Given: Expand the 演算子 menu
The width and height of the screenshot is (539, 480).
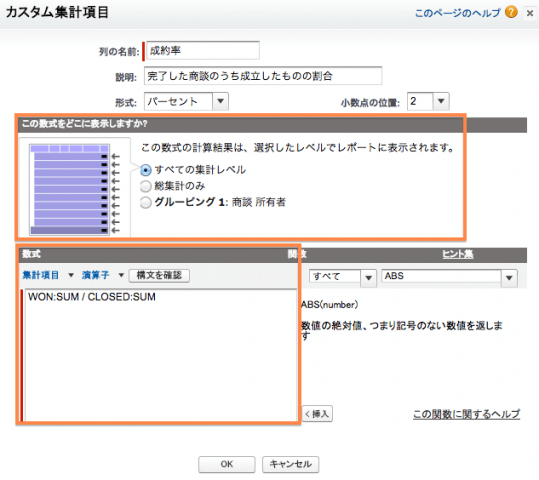Looking at the screenshot, I should tap(102, 275).
